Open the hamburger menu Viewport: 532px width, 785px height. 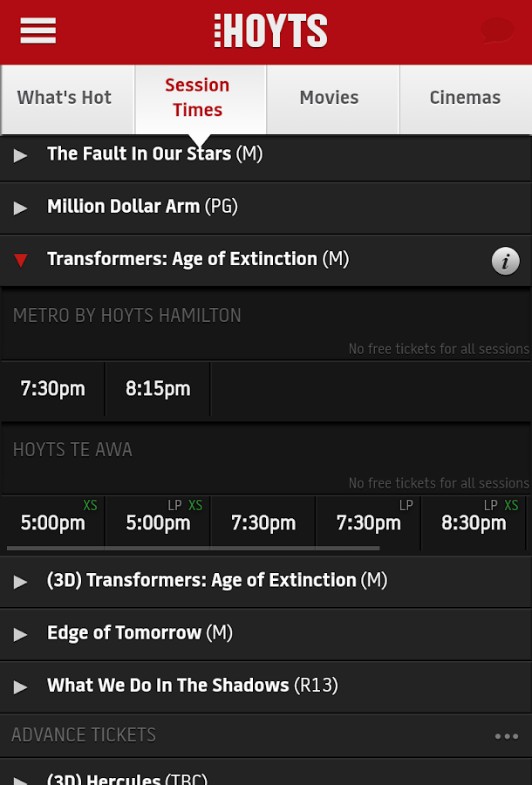[x=38, y=31]
